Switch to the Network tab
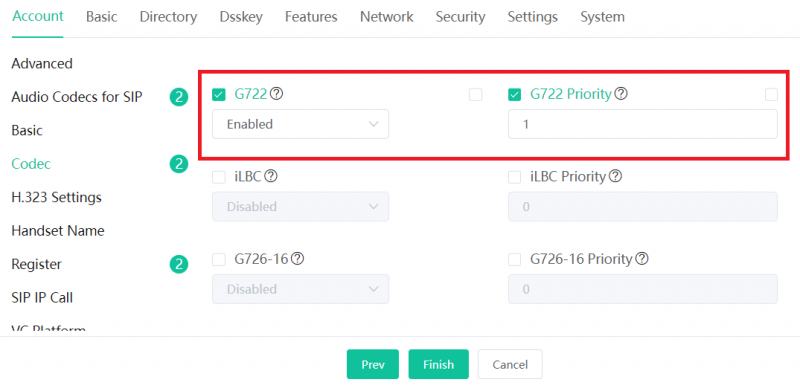Screen dimensions: 800x388 [386, 17]
